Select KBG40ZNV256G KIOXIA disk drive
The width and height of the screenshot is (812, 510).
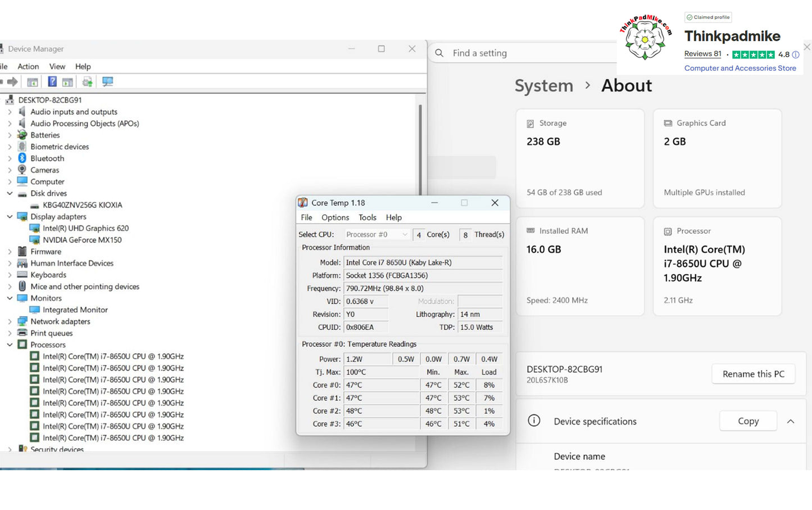pos(83,205)
